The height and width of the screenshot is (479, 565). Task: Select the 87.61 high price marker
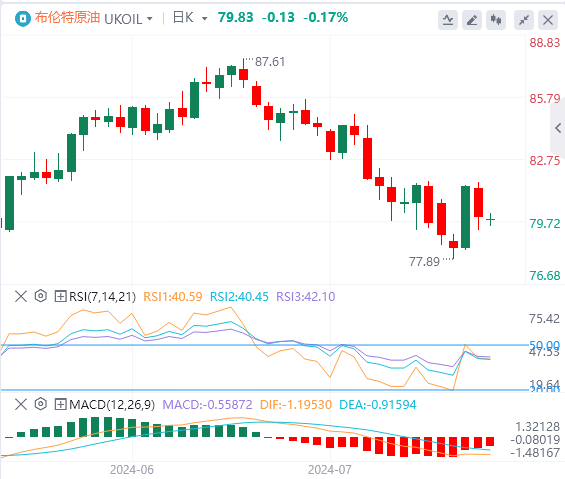tap(270, 62)
